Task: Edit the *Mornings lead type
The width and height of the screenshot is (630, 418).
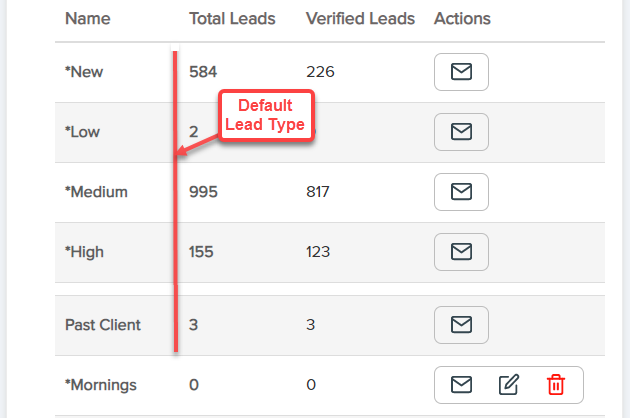Action: click(508, 384)
